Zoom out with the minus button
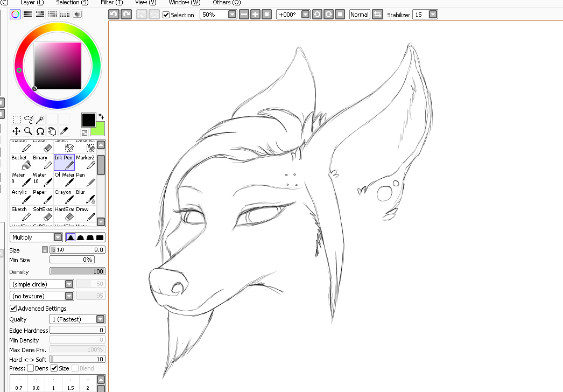 [244, 15]
